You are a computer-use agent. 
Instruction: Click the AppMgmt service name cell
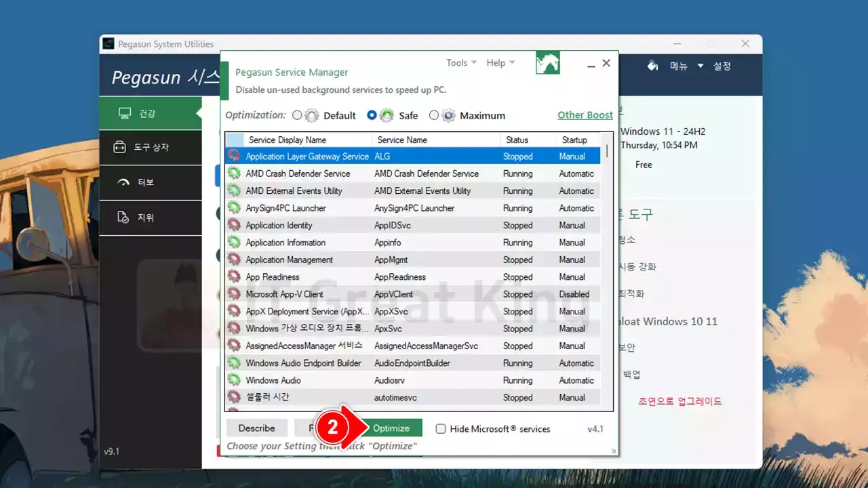pyautogui.click(x=391, y=260)
